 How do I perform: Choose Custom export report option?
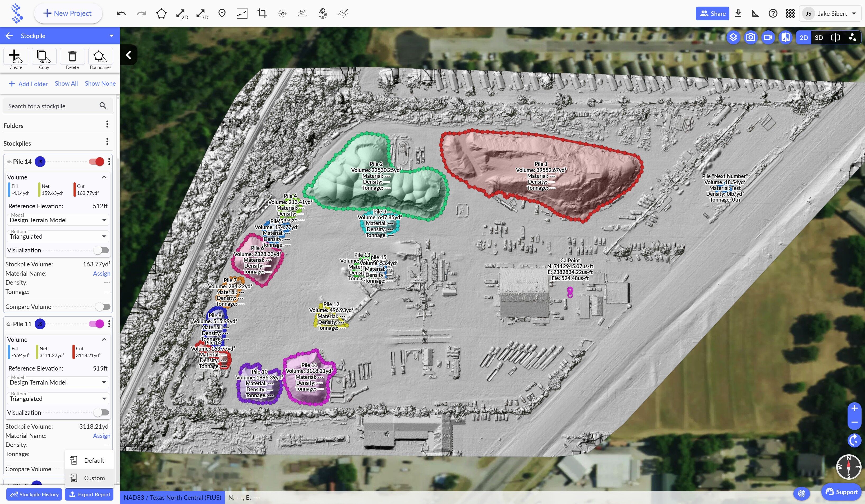pos(89,478)
